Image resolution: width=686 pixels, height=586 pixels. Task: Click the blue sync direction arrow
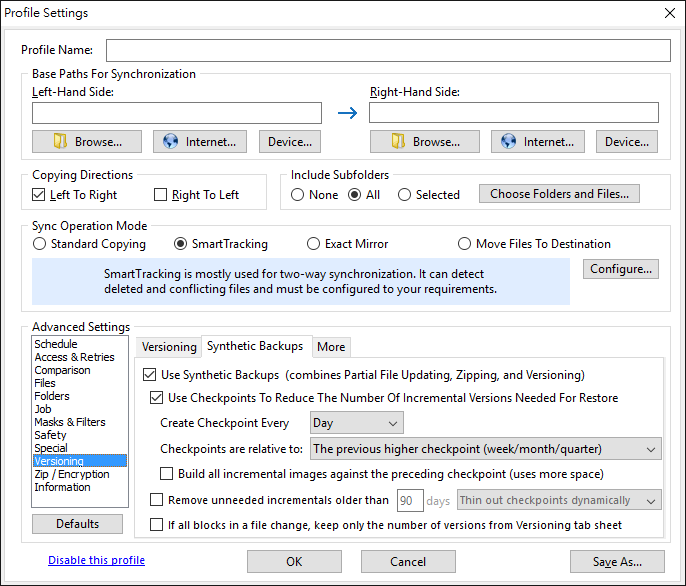347,113
